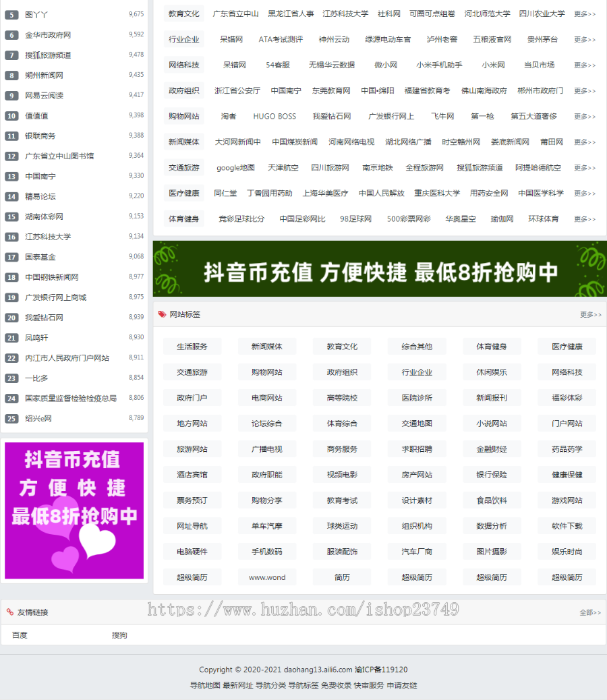The width and height of the screenshot is (607, 700).
Task: Open ranked site 银联商务
Action: [40, 136]
